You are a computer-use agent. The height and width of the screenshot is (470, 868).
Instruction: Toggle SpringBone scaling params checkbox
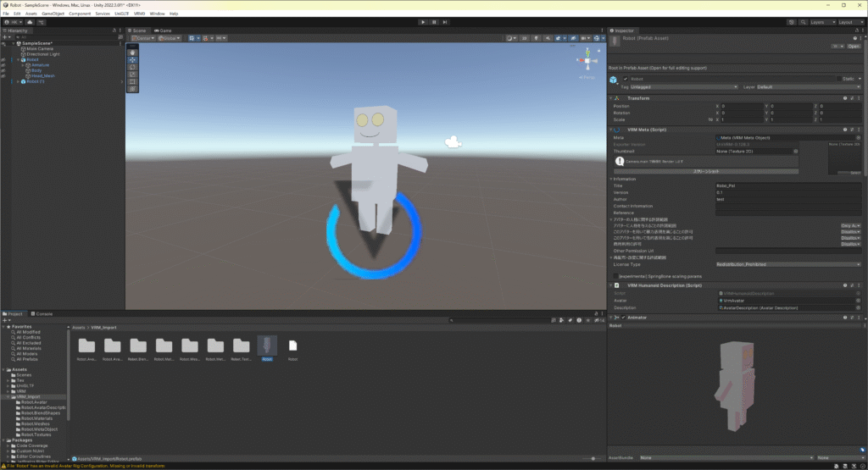pos(615,276)
